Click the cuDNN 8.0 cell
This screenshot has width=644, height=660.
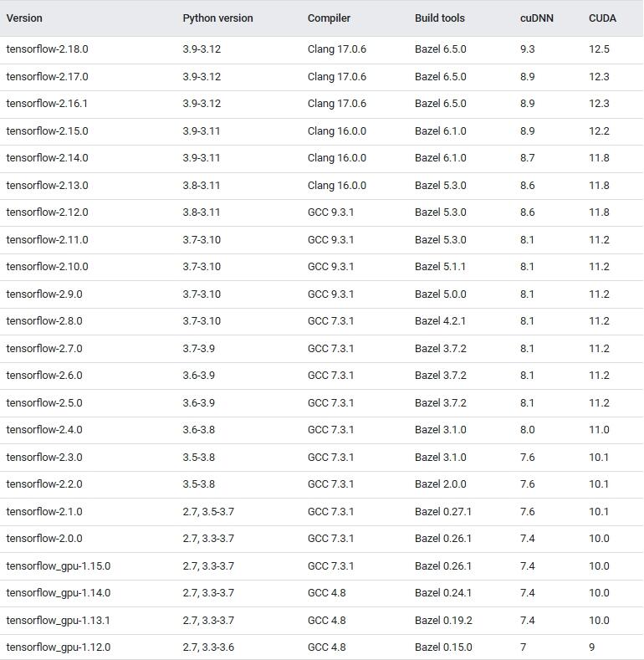527,430
